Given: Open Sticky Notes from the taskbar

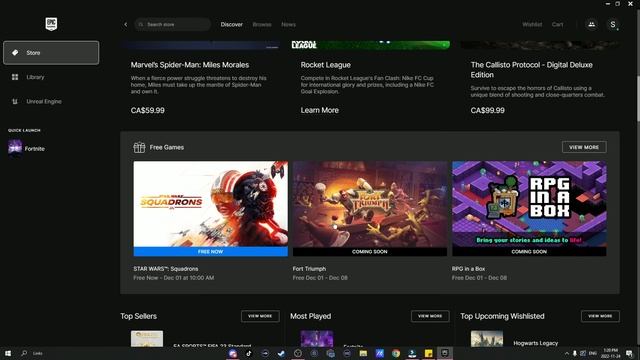Looking at the screenshot, I should pos(428,353).
